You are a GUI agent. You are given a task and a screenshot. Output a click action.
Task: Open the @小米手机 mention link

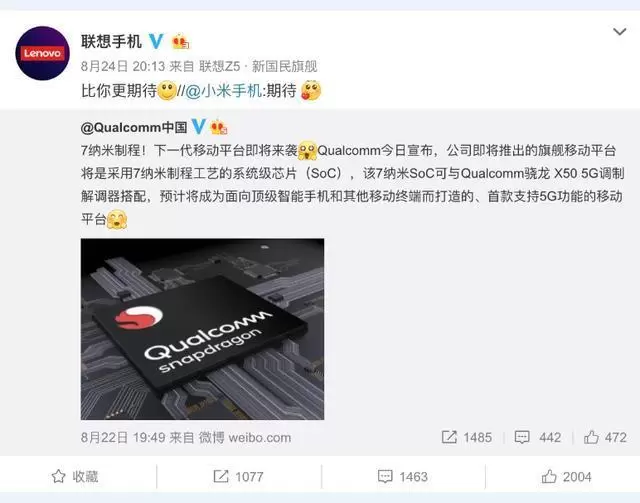point(223,91)
